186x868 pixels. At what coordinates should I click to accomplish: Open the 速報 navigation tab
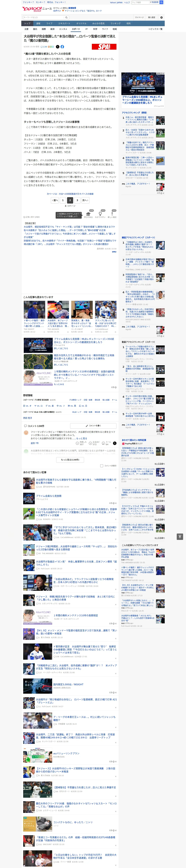pyautogui.click(x=38, y=24)
